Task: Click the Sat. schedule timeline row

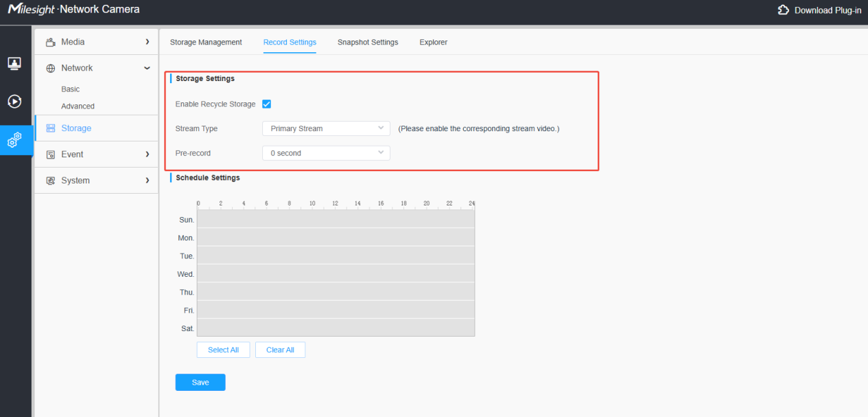Action: tap(336, 328)
